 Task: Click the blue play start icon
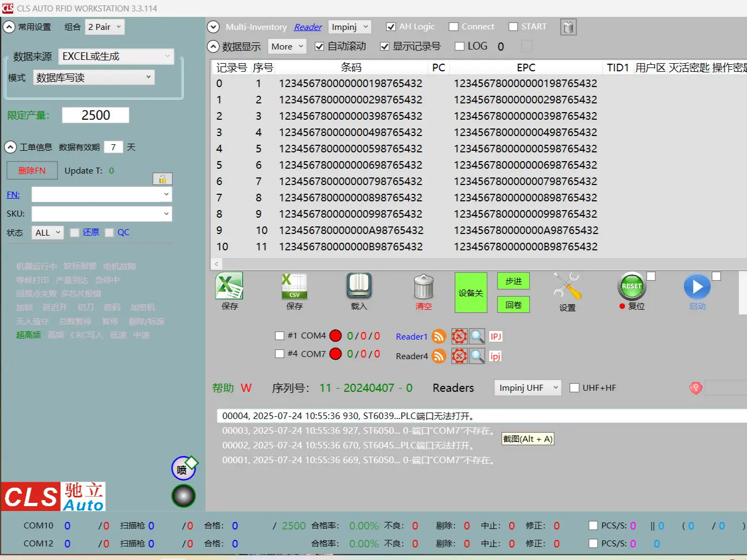697,286
